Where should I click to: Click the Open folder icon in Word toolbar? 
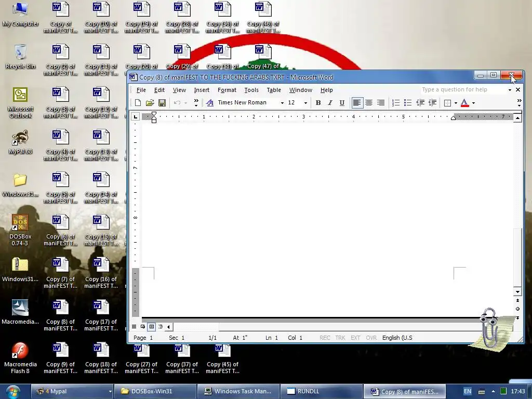pos(150,103)
